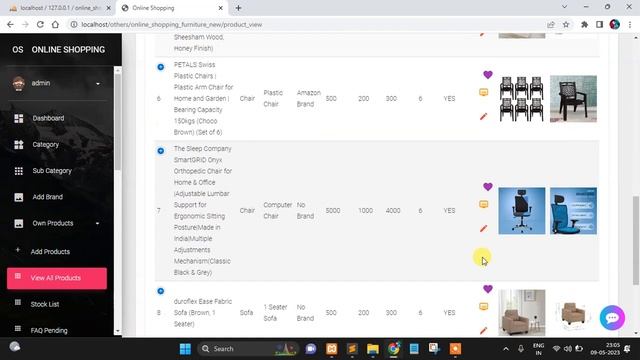Bookmark this page with the star icon

566,24
